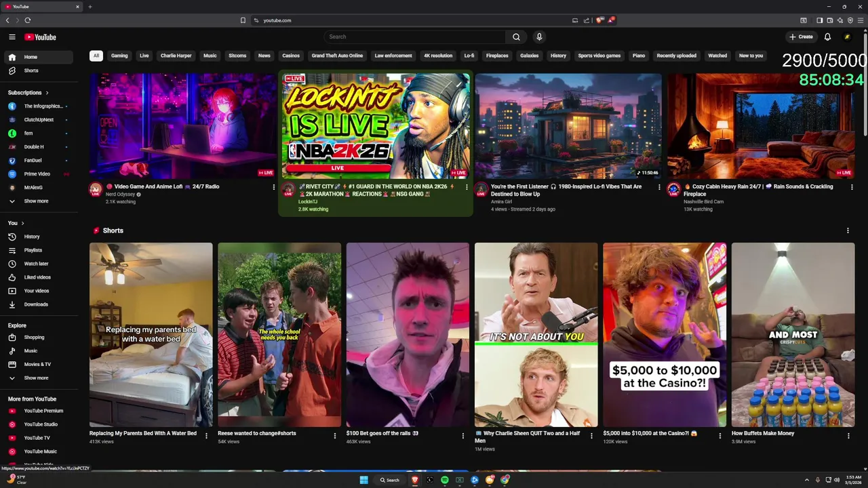Click the YouTube logo
The height and width of the screenshot is (488, 868).
click(x=40, y=37)
